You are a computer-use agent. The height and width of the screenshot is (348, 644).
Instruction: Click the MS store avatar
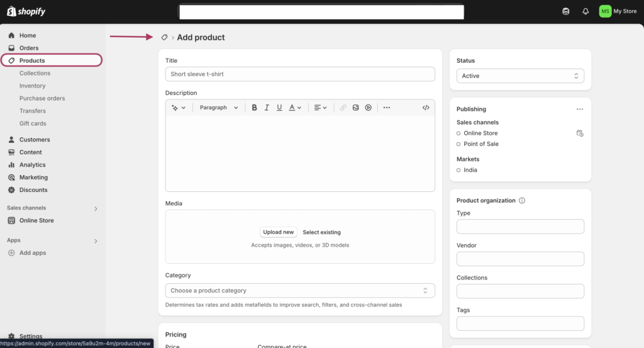605,11
